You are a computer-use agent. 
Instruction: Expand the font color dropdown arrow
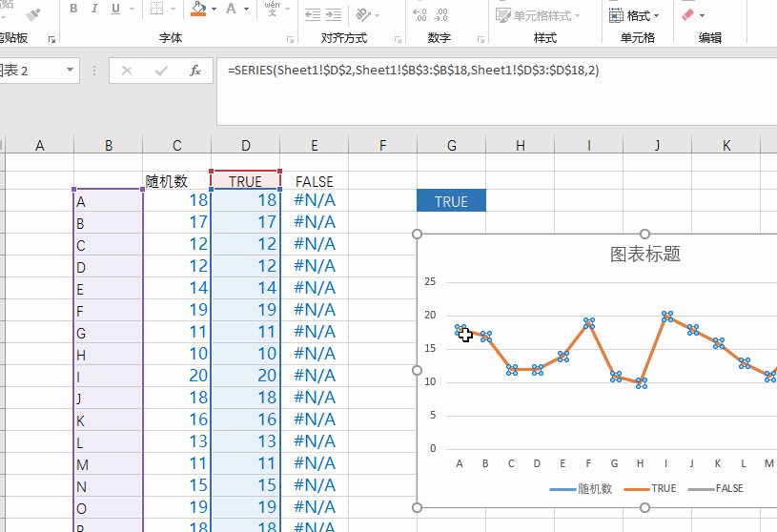(x=246, y=9)
